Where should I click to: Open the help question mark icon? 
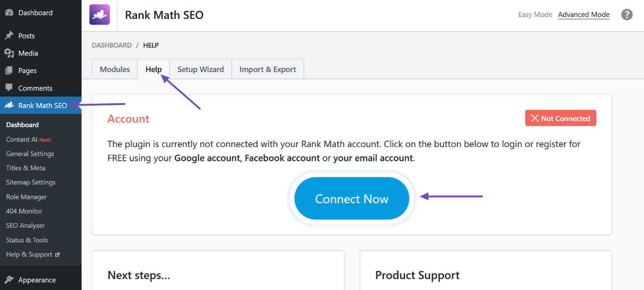627,15
